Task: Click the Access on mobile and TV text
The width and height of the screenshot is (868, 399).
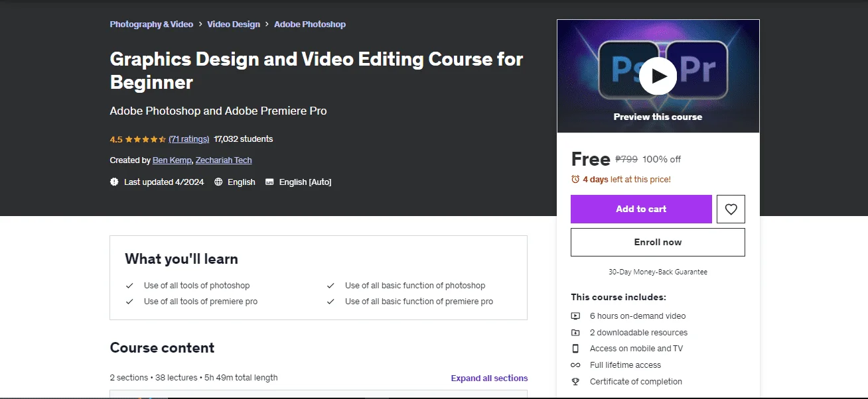Action: (636, 349)
